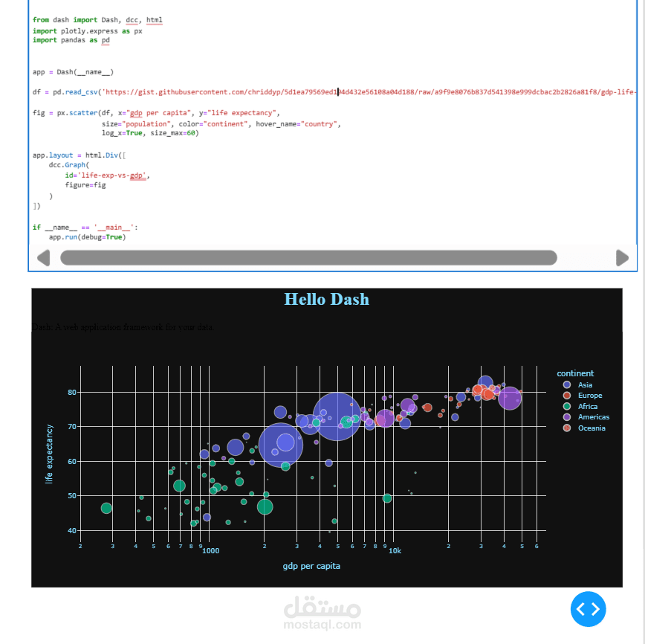The height and width of the screenshot is (644, 645).
Task: Click the 70 y-axis tick label
Action: point(72,427)
